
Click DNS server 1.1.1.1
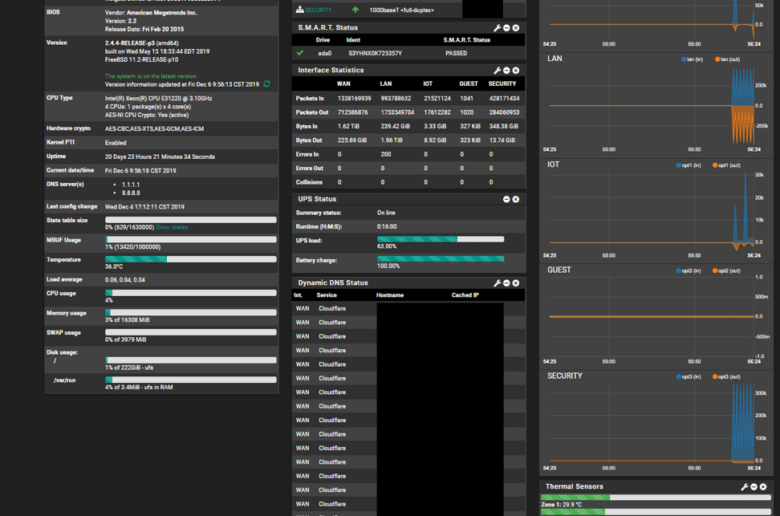tap(131, 185)
